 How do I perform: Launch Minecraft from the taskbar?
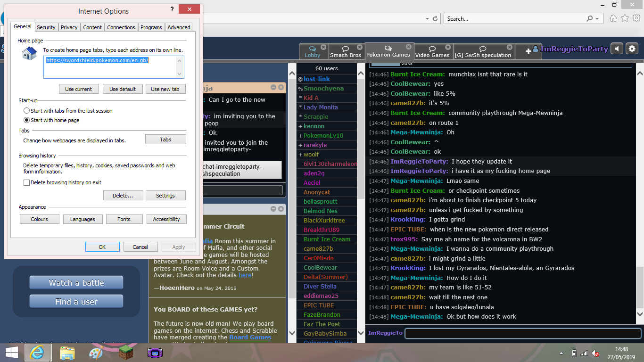(125, 353)
